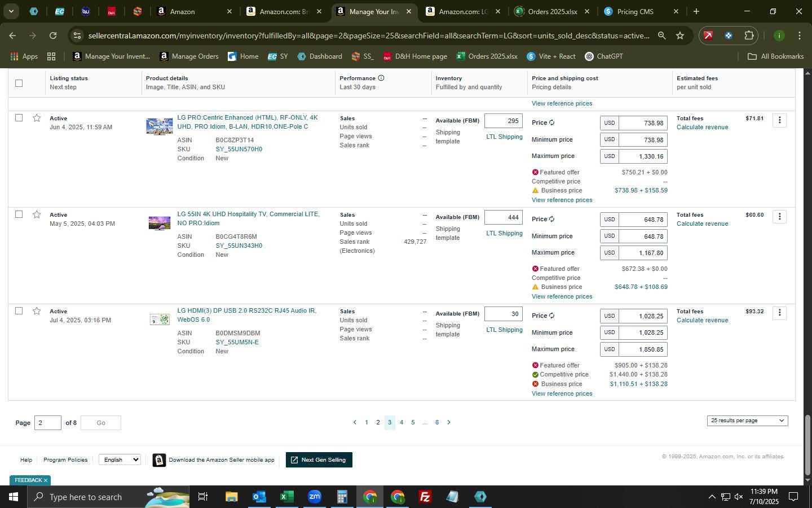The width and height of the screenshot is (812, 508).
Task: Go to the previous results page arrow
Action: point(355,422)
